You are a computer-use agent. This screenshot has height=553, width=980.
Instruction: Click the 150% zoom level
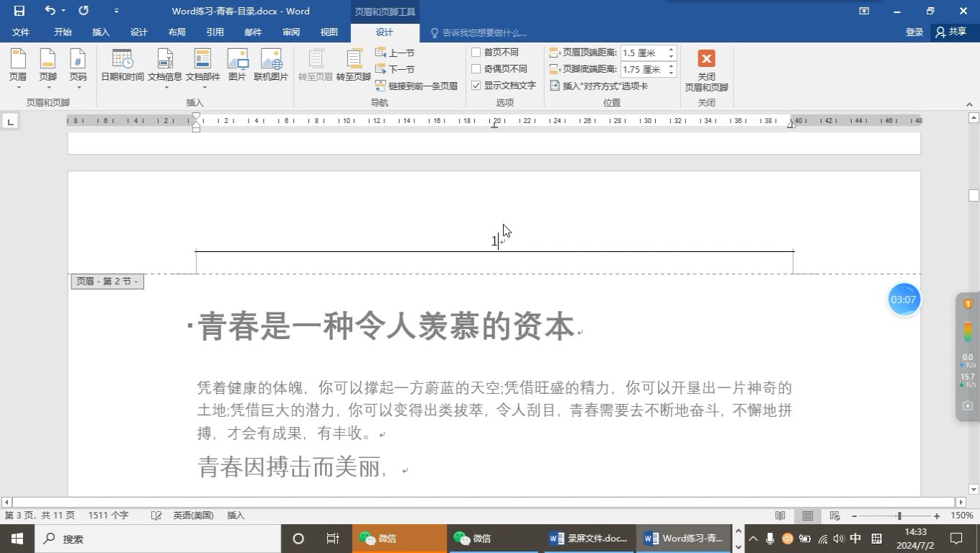pyautogui.click(x=962, y=516)
